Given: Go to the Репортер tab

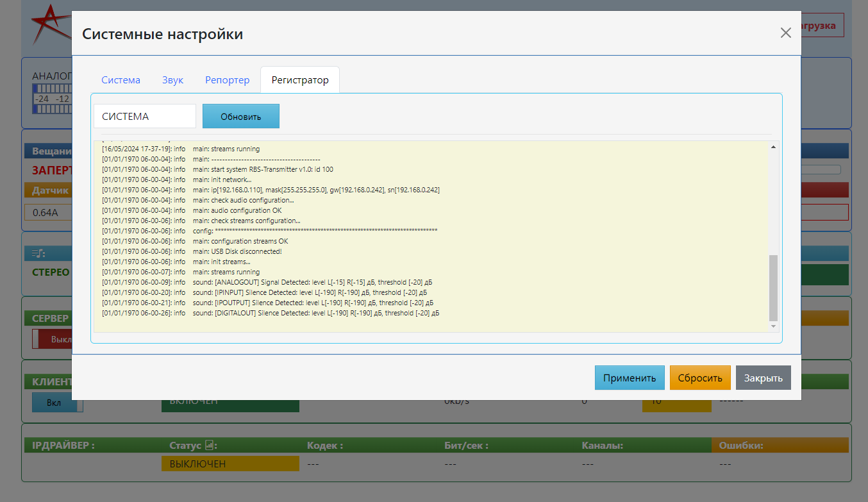Looking at the screenshot, I should coord(227,80).
